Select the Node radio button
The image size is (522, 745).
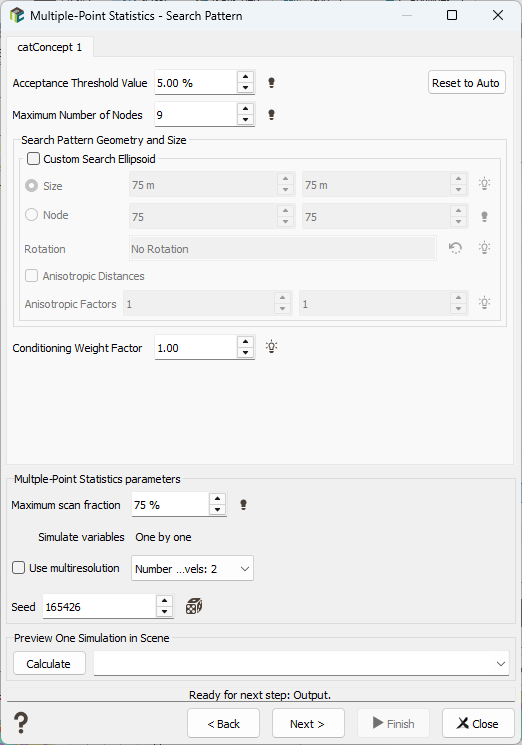[x=31, y=215]
